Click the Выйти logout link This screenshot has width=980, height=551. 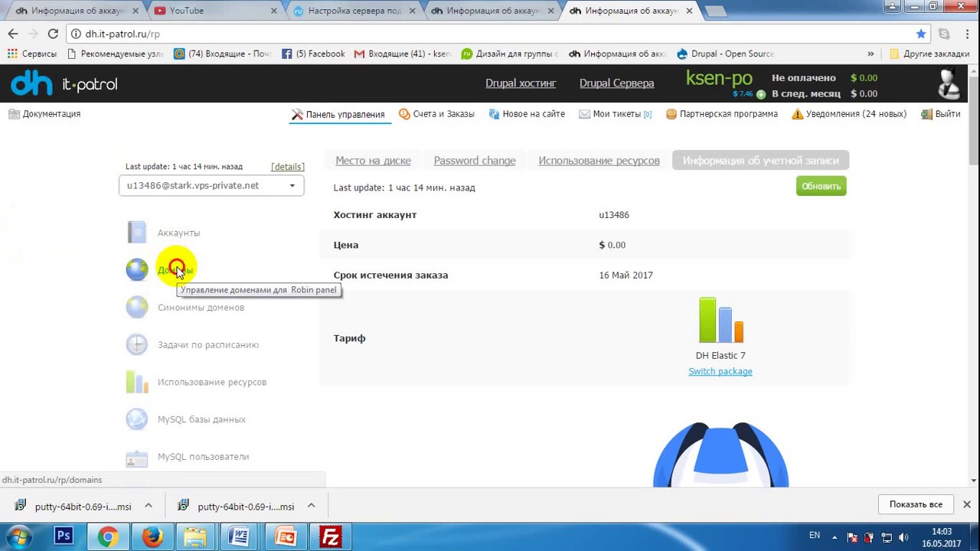click(x=940, y=114)
